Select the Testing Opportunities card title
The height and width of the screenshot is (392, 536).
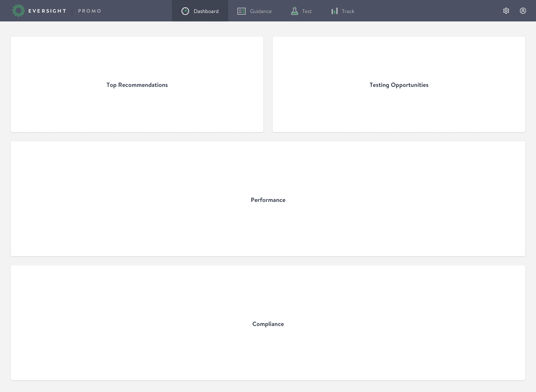(399, 85)
